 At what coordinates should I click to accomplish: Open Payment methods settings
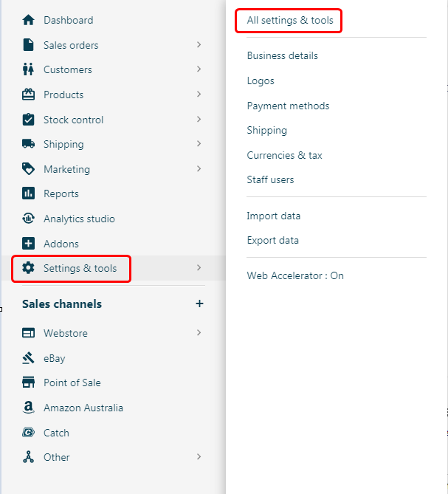click(x=288, y=106)
